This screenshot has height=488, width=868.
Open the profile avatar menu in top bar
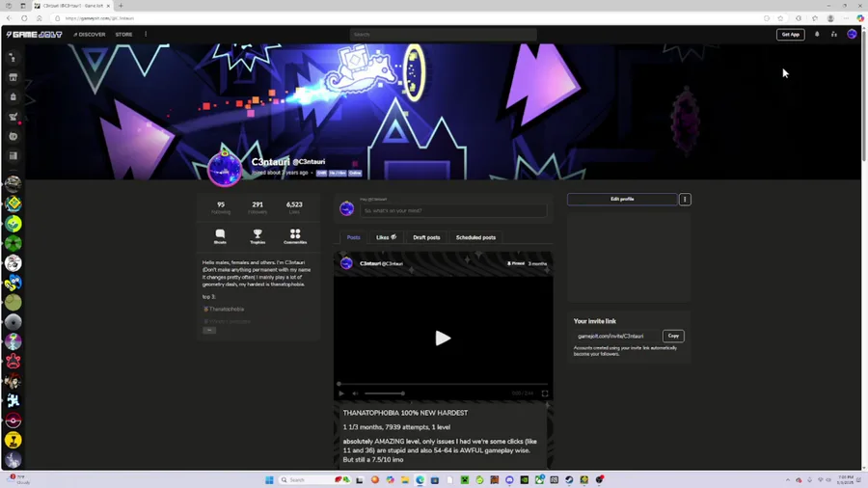coord(852,35)
